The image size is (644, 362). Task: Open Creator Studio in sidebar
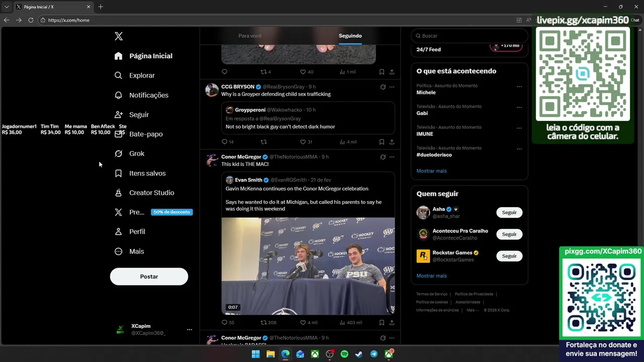144,193
